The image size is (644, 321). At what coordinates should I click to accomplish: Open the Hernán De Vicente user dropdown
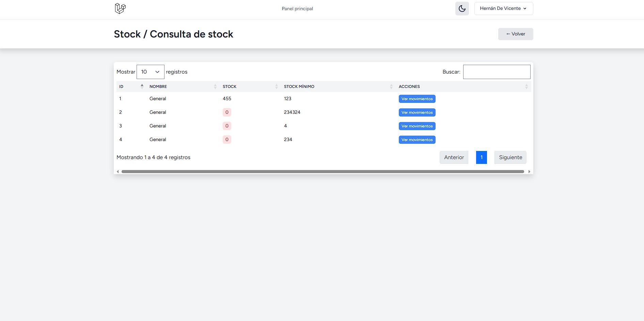pyautogui.click(x=503, y=9)
